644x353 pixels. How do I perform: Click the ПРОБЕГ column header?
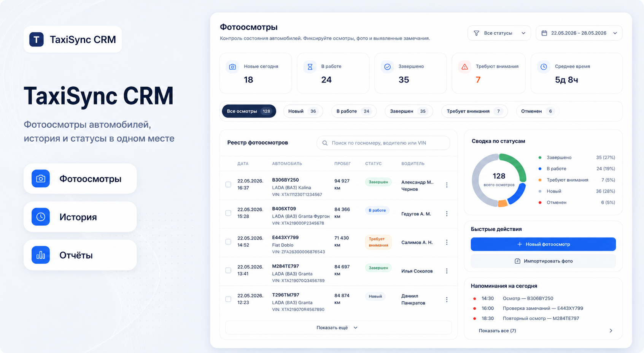[342, 164]
